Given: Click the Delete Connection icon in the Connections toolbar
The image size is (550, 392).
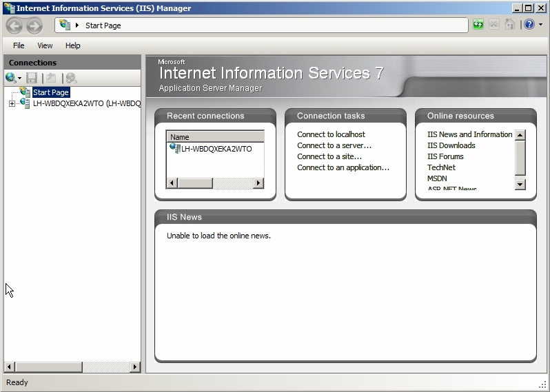Looking at the screenshot, I should pos(71,78).
